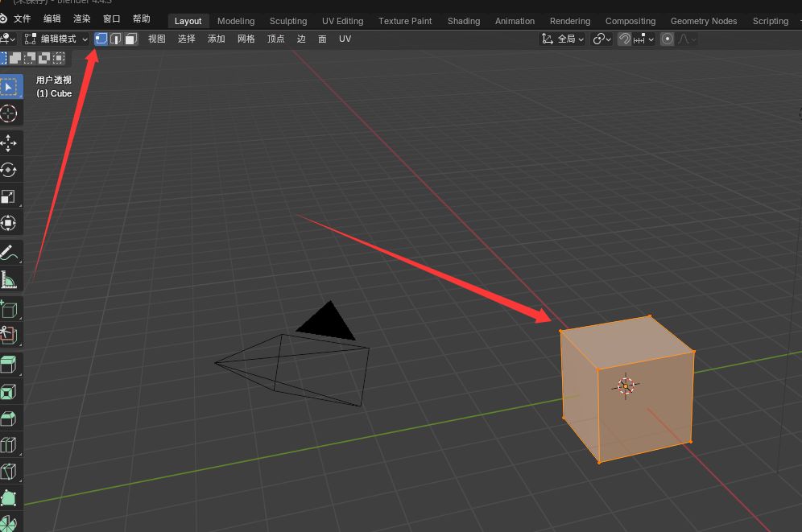Enable edge select mode
Screen dimensions: 802x532
[x=116, y=39]
